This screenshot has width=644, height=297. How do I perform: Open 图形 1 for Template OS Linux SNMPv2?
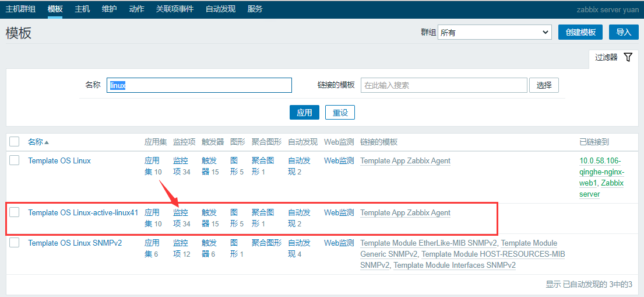pos(237,249)
